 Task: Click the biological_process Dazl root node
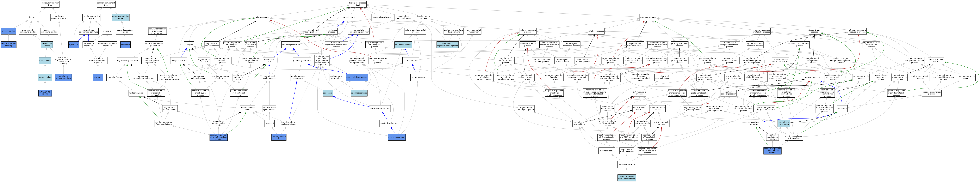(358, 4)
